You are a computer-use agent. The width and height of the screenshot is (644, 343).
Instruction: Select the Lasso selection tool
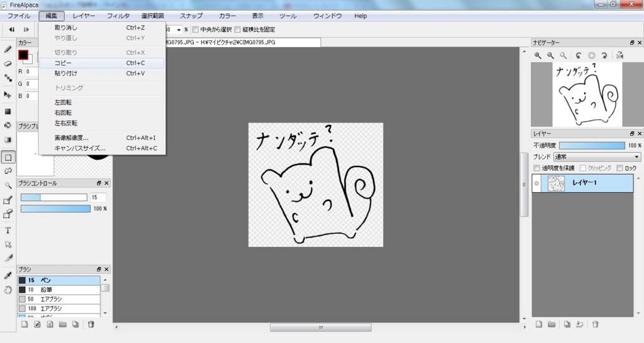pos(8,171)
